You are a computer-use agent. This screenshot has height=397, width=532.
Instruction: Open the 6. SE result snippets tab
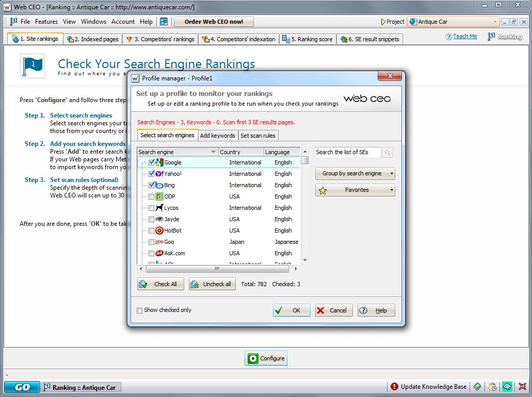tap(370, 39)
